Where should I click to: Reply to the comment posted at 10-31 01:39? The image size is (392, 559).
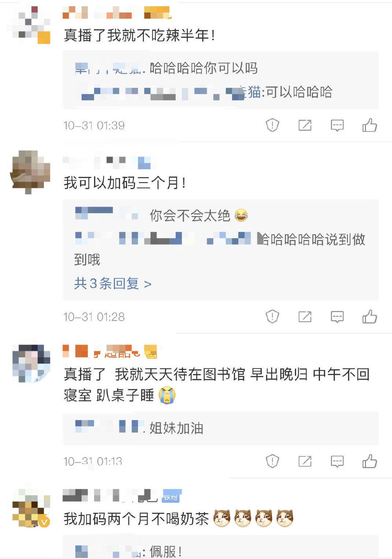337,125
